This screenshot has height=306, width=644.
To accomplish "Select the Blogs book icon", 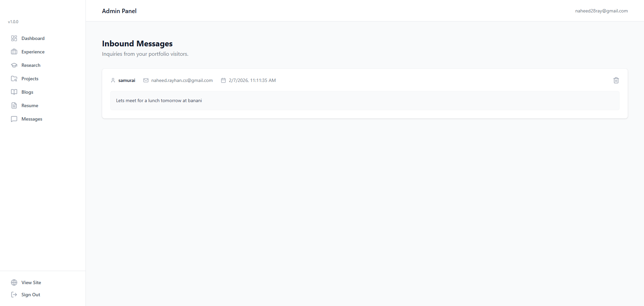I will pos(14,92).
